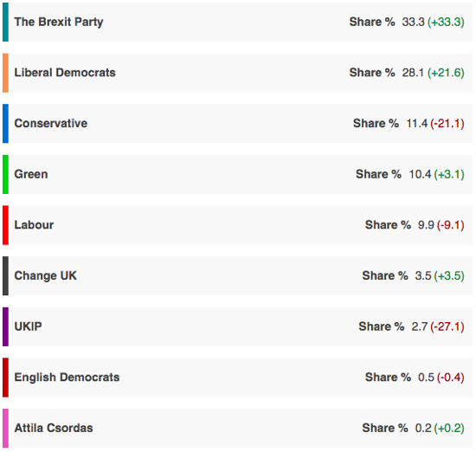
Task: Click the red Labour color bar
Action: tap(5, 225)
